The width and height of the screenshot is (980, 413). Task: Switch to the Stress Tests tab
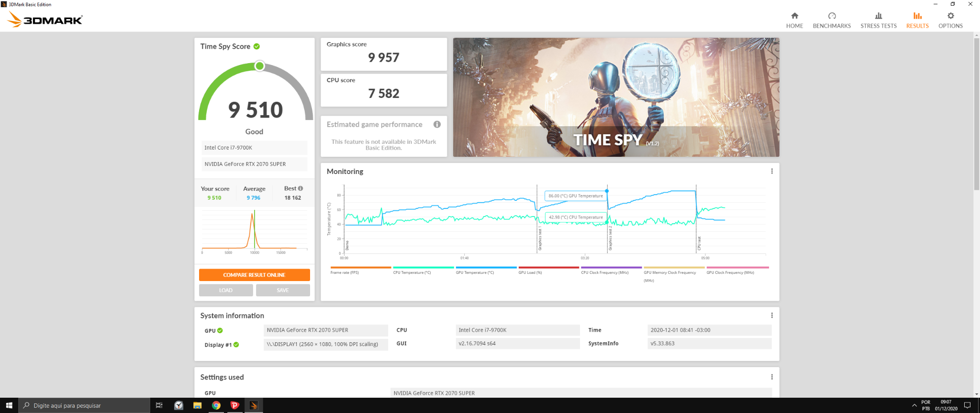pyautogui.click(x=879, y=21)
